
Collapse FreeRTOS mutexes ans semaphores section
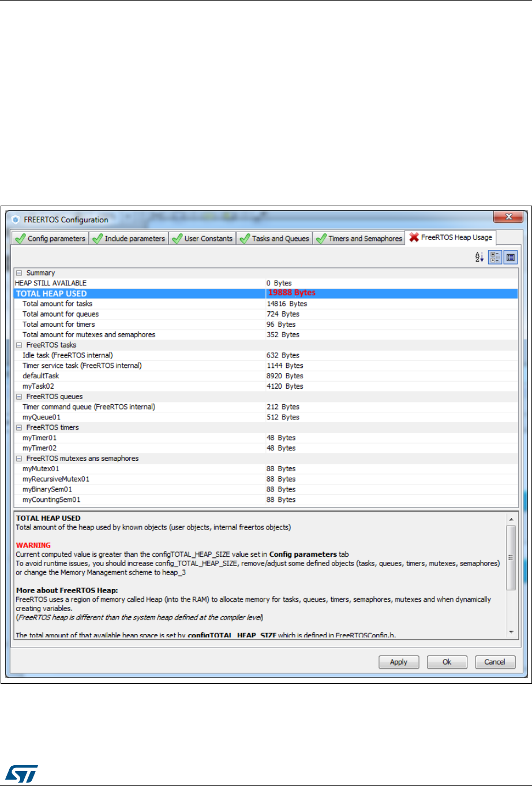(x=19, y=459)
